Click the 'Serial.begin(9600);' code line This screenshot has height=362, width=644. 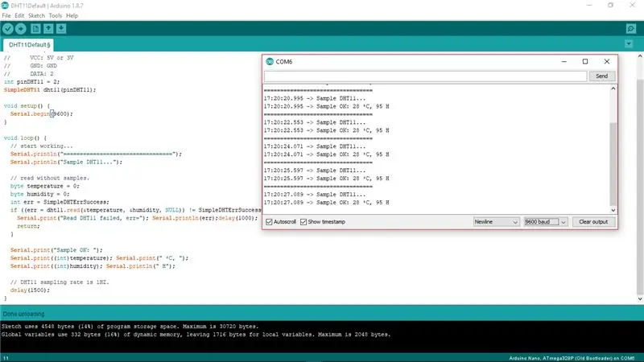point(42,114)
